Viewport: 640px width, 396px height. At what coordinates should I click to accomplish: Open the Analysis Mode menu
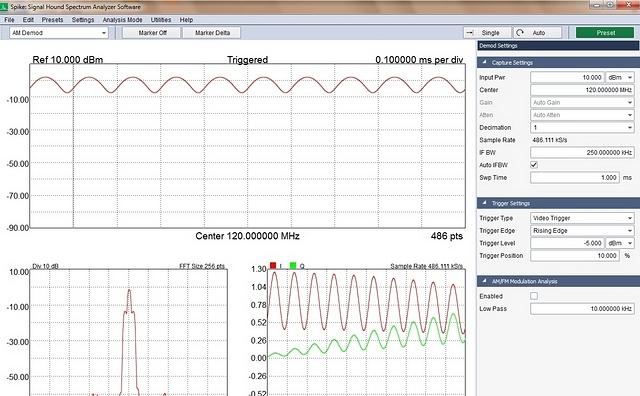pyautogui.click(x=122, y=20)
